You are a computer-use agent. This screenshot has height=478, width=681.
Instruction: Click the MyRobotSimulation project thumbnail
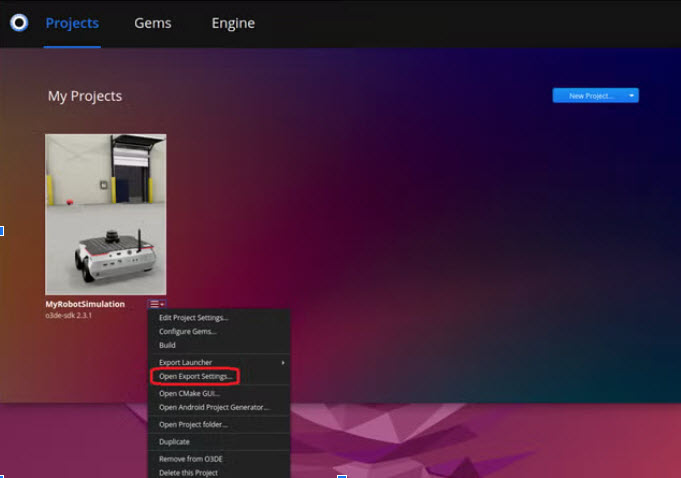pos(106,214)
